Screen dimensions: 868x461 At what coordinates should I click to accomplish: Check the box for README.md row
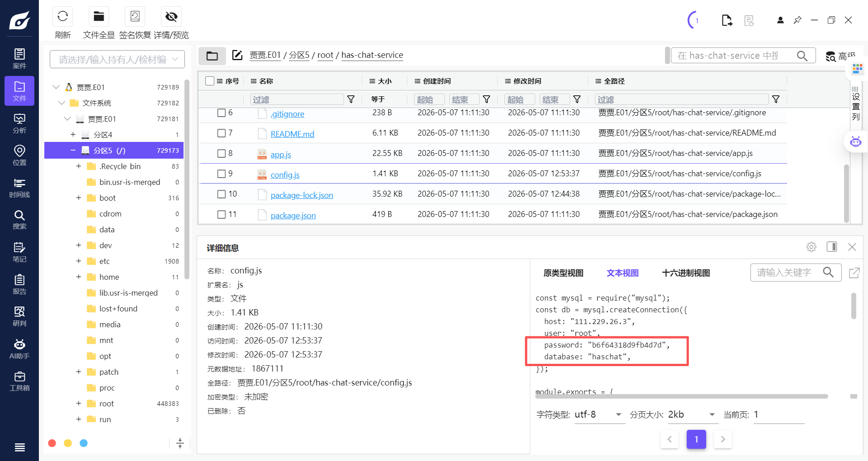(x=222, y=133)
